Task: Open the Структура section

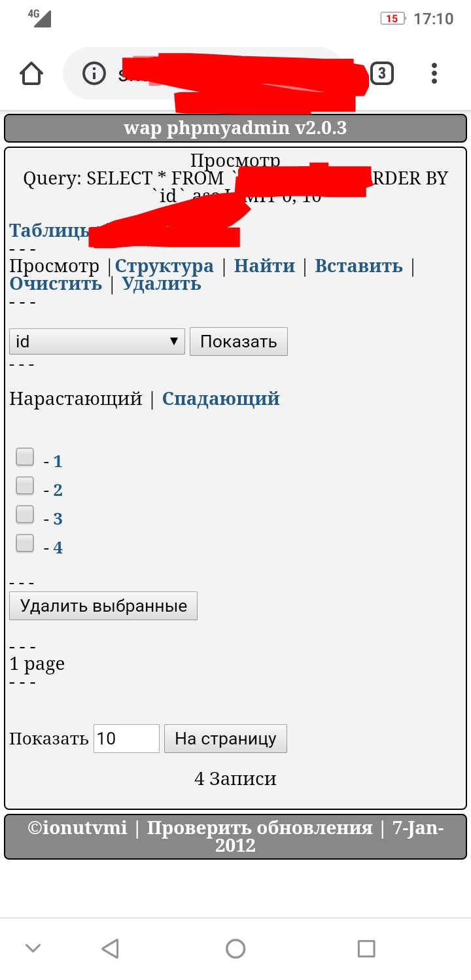Action: tap(164, 266)
